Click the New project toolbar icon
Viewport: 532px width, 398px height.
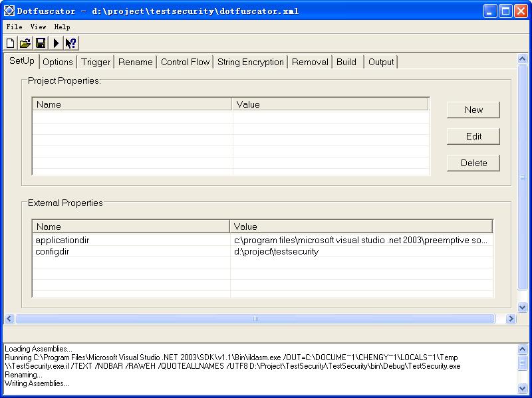tap(11, 43)
